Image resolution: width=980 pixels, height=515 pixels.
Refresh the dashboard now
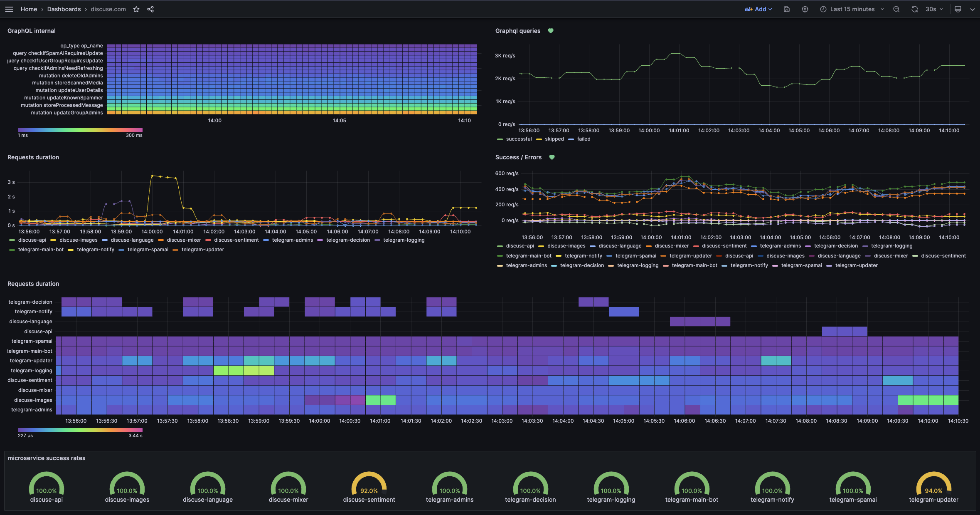[914, 9]
